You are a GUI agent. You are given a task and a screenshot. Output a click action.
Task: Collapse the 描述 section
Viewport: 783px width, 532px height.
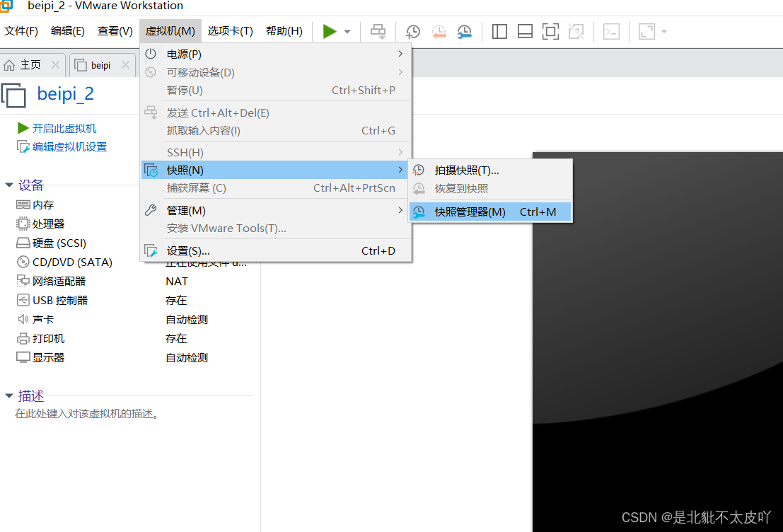9,396
